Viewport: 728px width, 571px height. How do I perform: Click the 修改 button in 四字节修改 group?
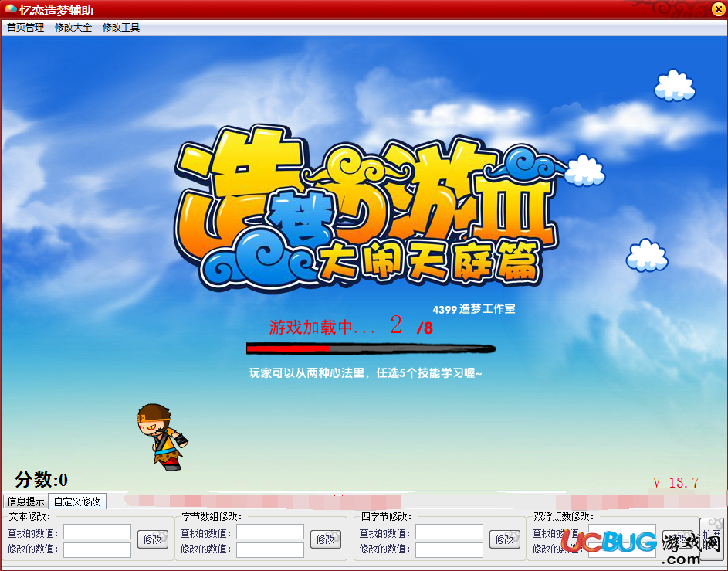[x=505, y=539]
